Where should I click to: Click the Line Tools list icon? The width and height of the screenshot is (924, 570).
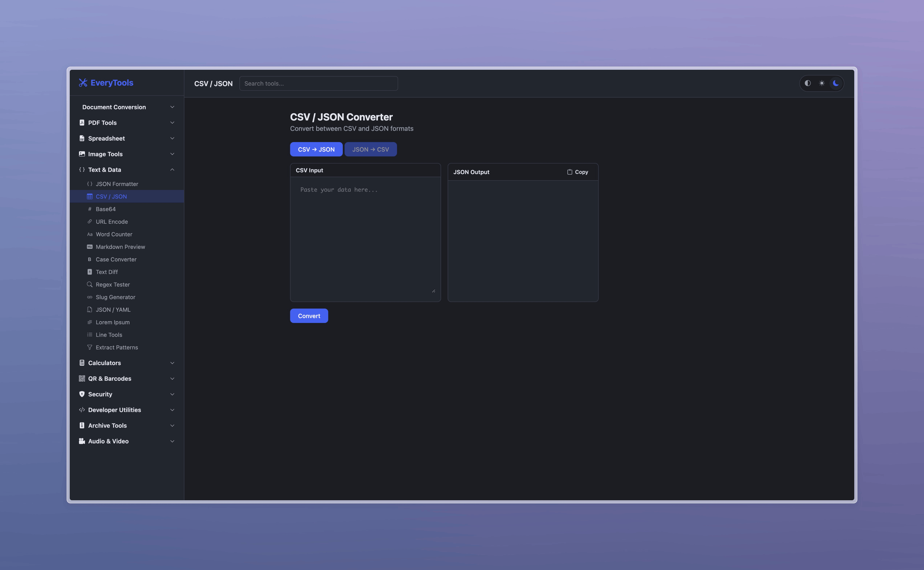coord(90,335)
